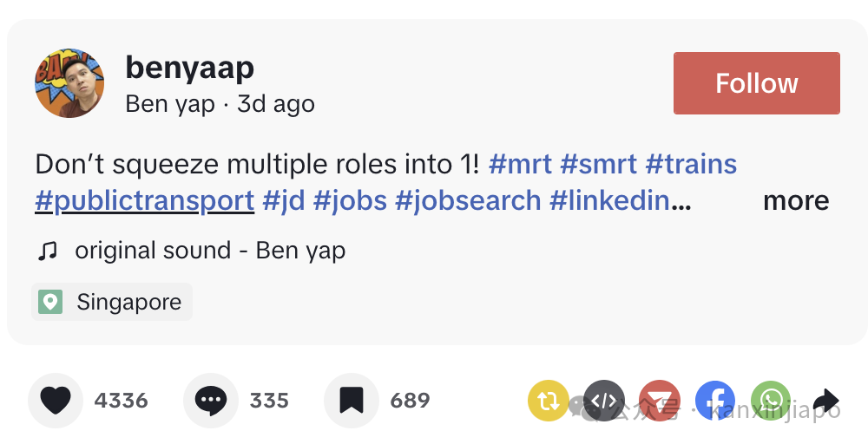Go to the #publictransport hashtag
The height and width of the screenshot is (444, 868).
[x=144, y=201]
